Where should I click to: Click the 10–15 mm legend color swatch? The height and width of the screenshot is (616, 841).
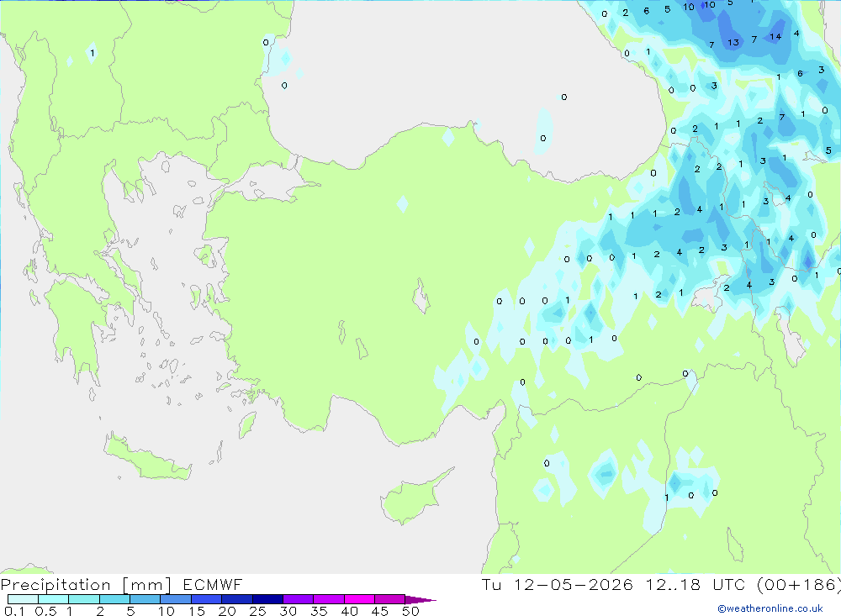pyautogui.click(x=176, y=599)
